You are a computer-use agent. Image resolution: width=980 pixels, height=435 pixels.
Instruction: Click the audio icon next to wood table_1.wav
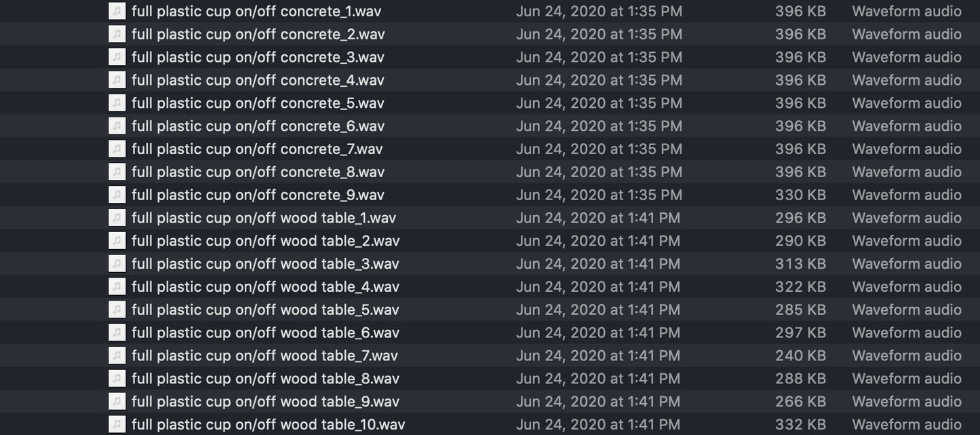tap(117, 218)
